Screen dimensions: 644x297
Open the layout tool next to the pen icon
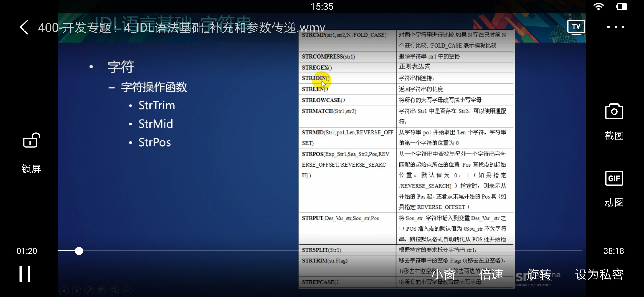pyautogui.click(x=102, y=291)
